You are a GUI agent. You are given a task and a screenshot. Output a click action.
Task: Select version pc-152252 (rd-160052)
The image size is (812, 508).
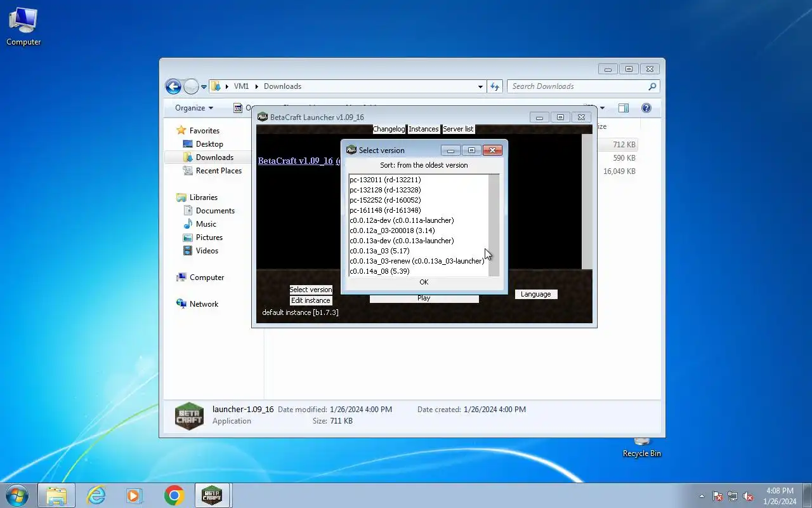[x=418, y=200]
